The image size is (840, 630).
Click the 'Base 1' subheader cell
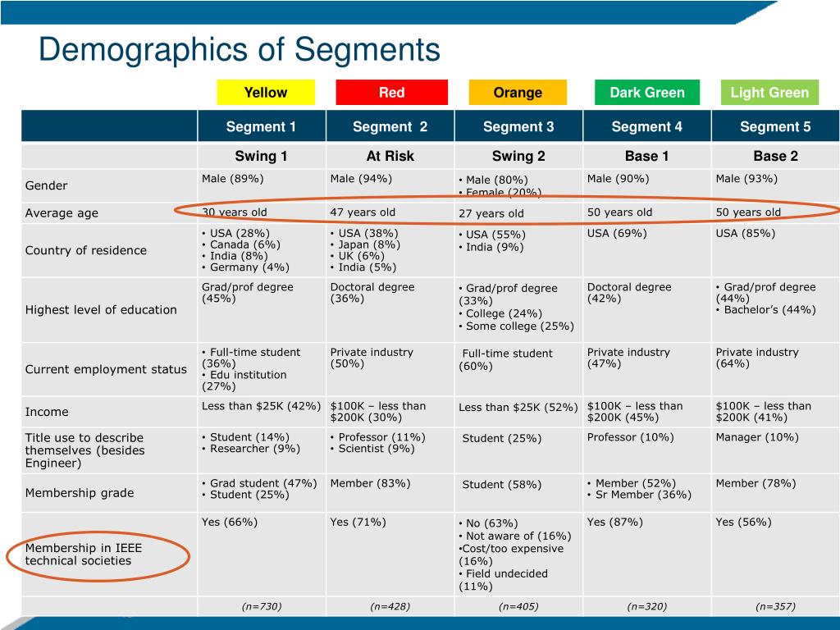tap(647, 156)
